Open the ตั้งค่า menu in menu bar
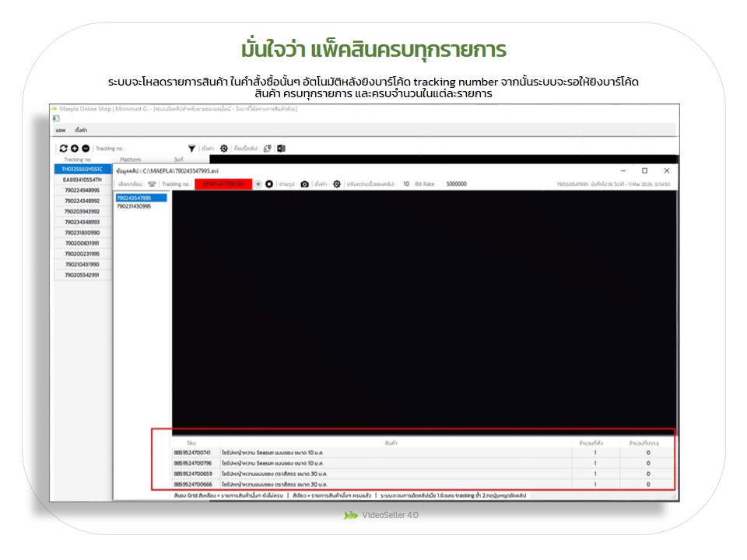This screenshot has width=747, height=560. point(81,130)
